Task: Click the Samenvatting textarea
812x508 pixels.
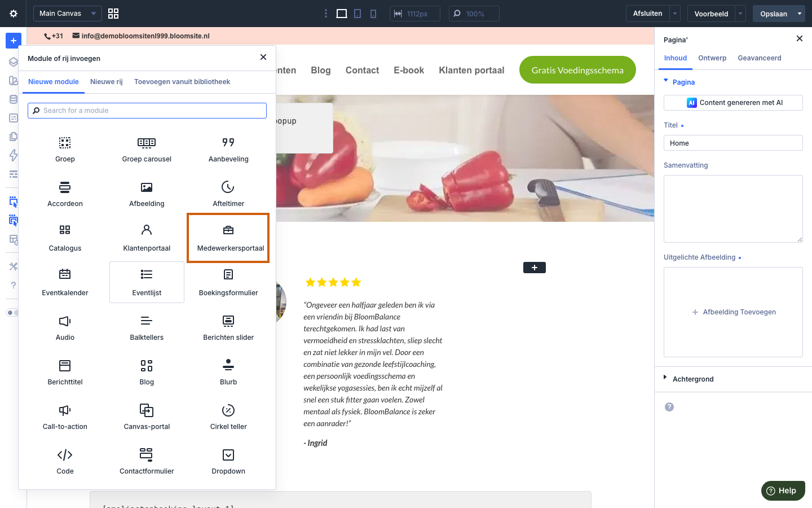Action: click(733, 209)
